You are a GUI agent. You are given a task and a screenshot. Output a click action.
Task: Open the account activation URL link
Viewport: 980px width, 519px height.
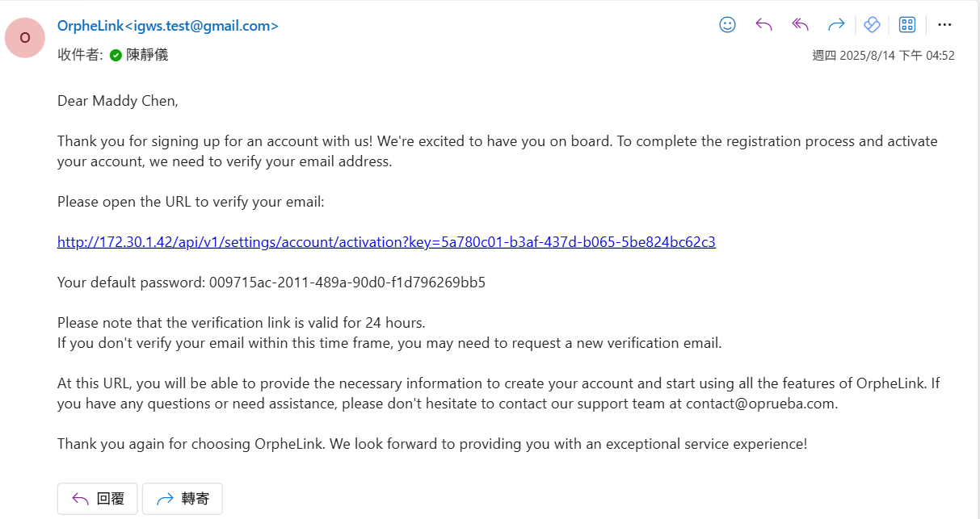386,242
